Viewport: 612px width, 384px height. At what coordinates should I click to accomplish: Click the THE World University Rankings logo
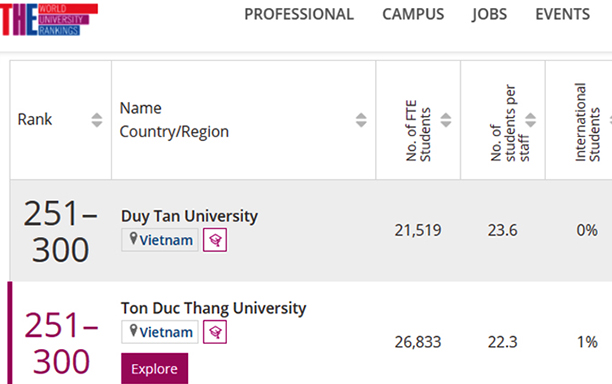coord(49,20)
